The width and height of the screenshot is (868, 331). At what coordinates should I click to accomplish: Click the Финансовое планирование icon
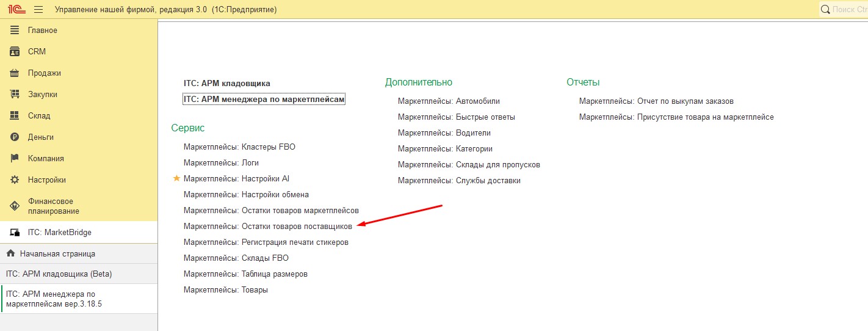point(15,206)
